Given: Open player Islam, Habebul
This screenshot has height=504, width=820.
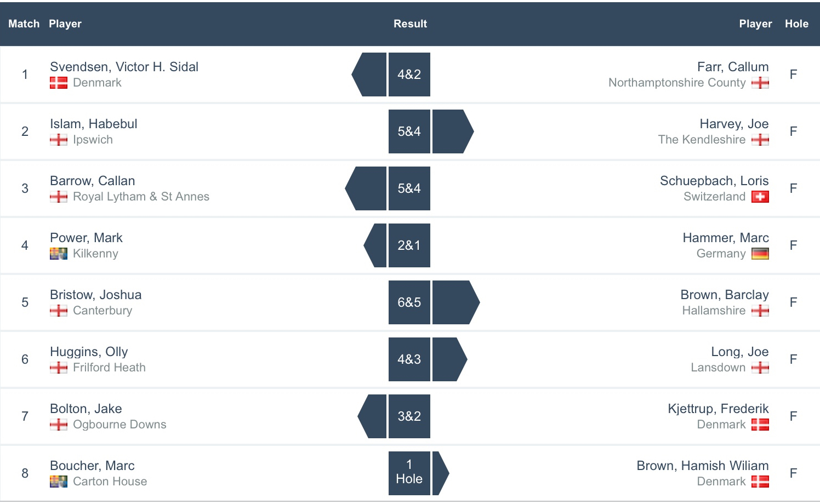Looking at the screenshot, I should point(94,124).
